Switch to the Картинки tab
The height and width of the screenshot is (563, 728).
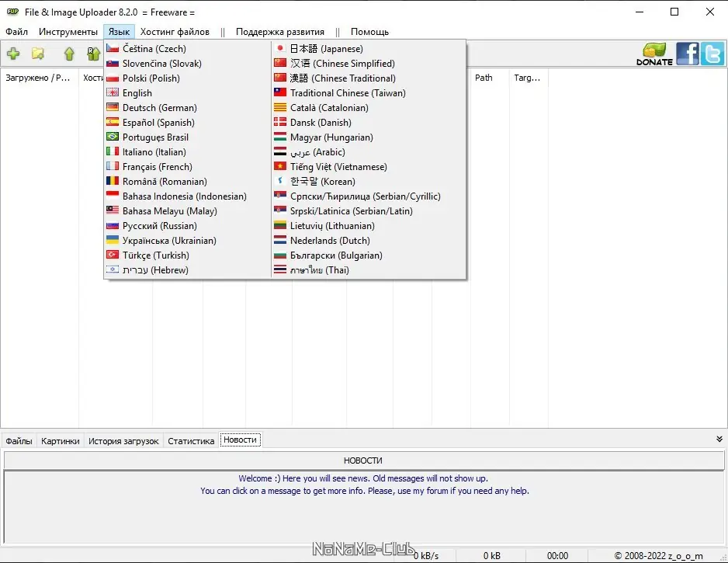(x=61, y=440)
